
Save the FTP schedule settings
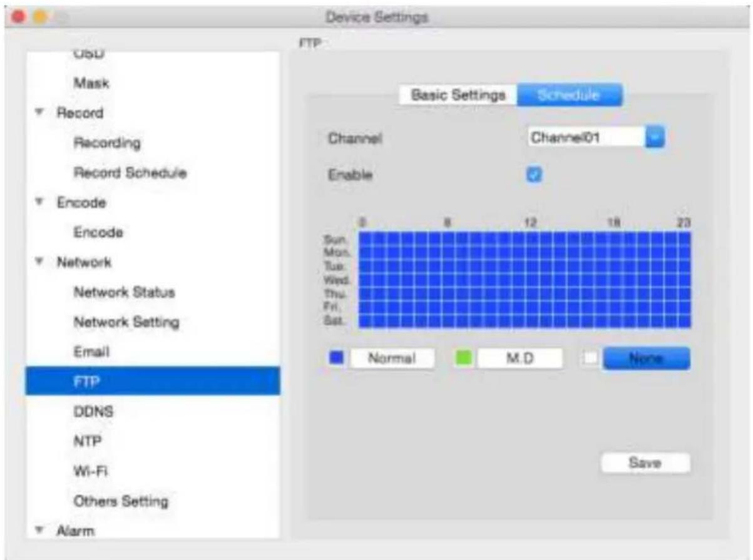point(645,463)
